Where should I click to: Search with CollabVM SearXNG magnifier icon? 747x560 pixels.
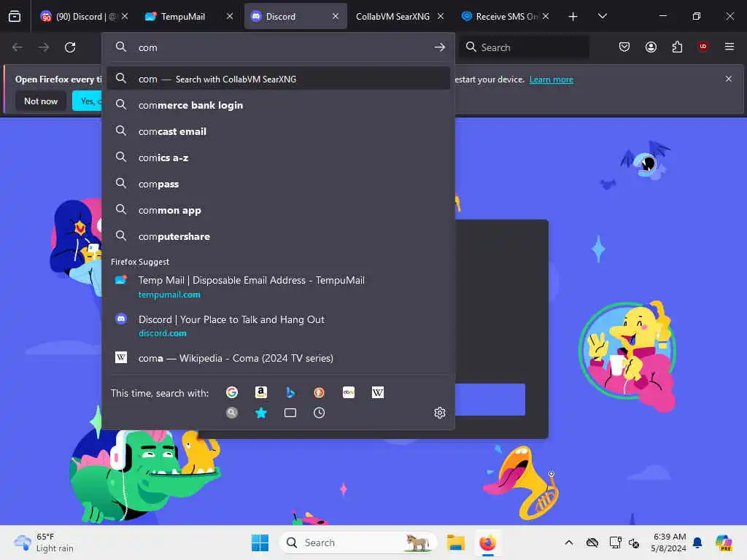coord(232,413)
